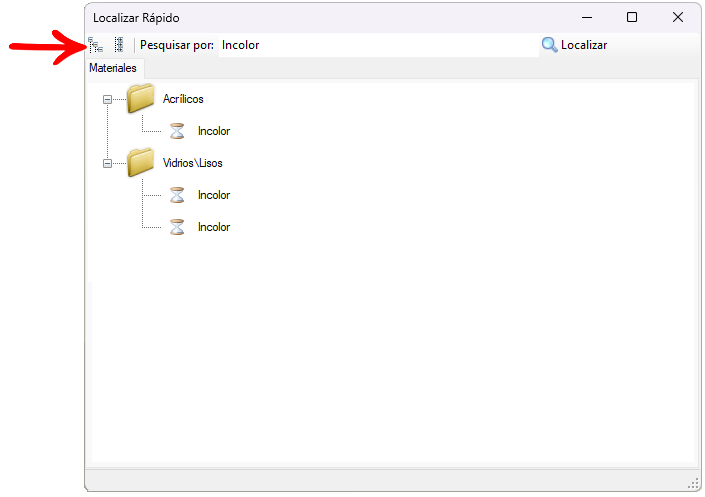
Task: Minimize the Localizar Rápido window
Action: [x=587, y=18]
